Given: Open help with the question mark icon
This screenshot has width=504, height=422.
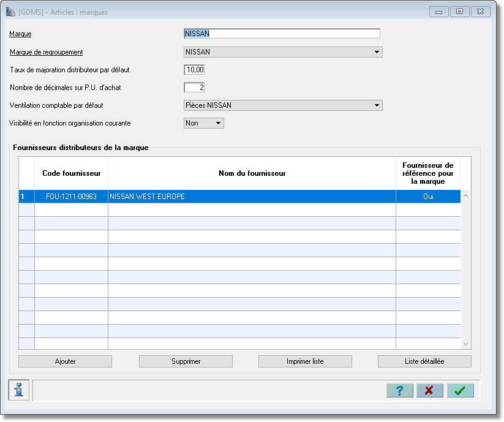Looking at the screenshot, I should click(399, 391).
